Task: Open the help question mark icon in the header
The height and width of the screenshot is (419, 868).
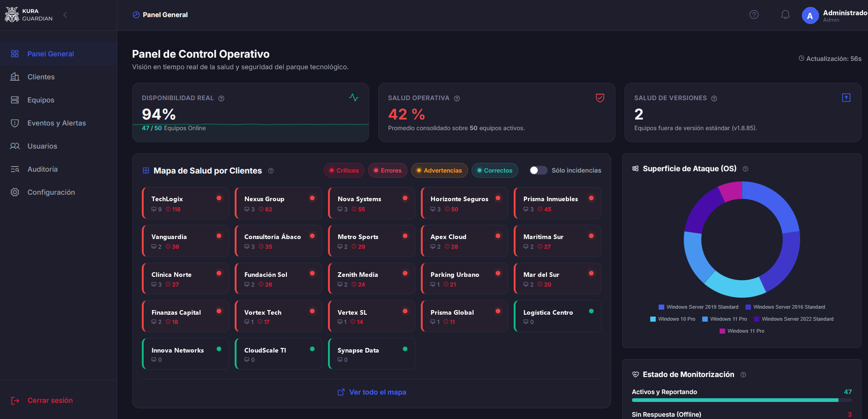Action: coord(754,15)
